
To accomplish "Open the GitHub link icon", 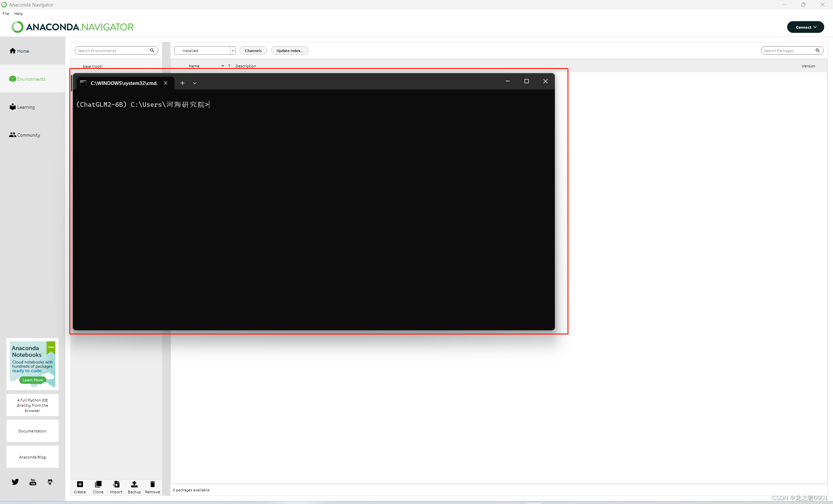I will pos(50,482).
